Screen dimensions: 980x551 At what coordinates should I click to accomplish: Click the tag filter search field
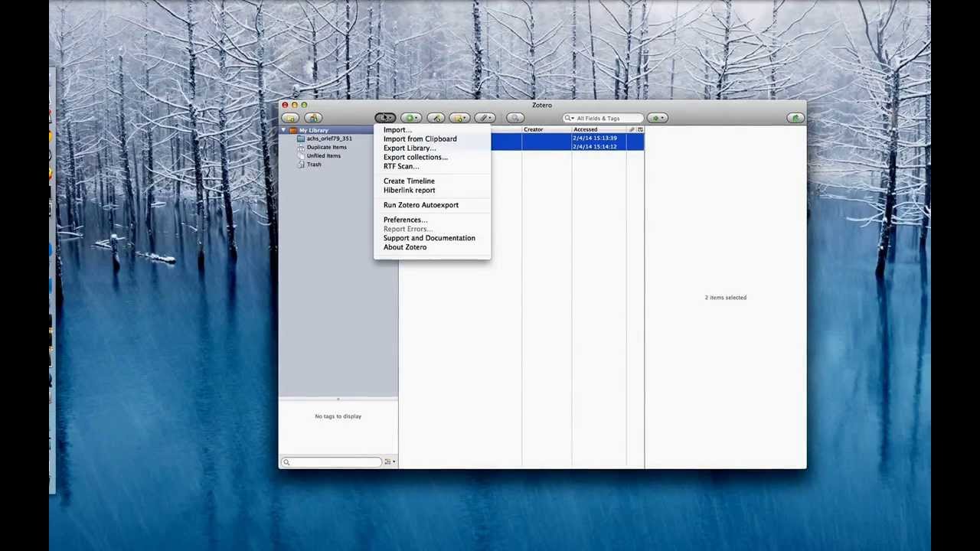[332, 462]
